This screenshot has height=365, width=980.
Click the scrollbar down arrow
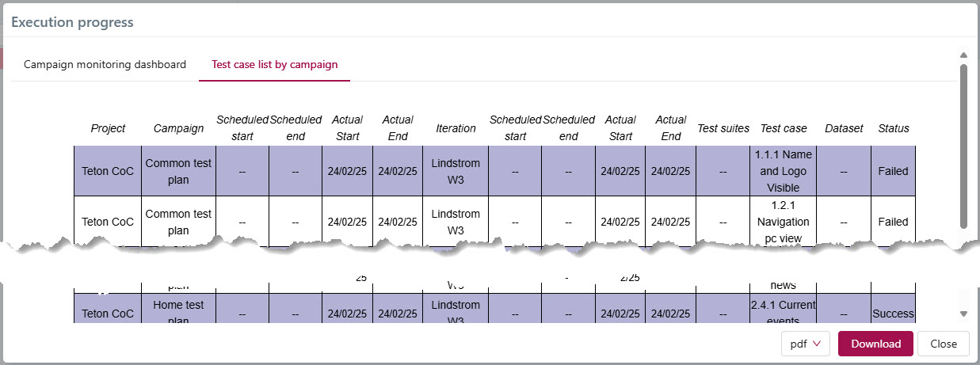click(x=963, y=314)
